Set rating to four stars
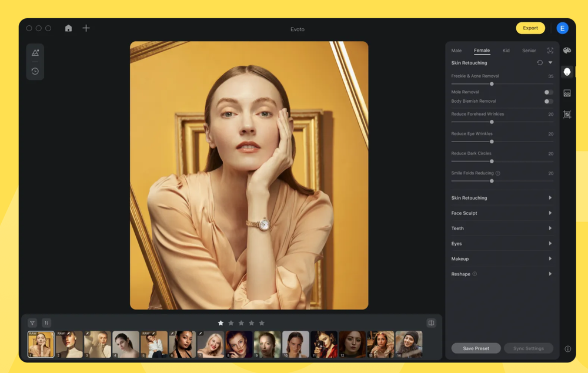The width and height of the screenshot is (588, 373). pos(252,323)
